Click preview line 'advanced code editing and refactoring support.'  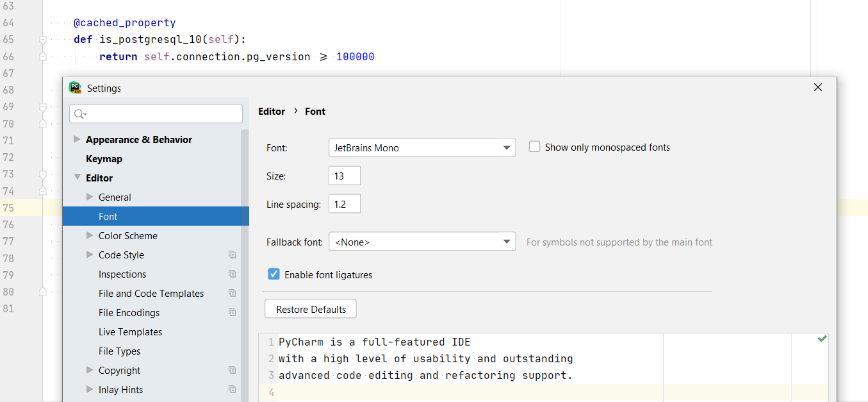426,375
